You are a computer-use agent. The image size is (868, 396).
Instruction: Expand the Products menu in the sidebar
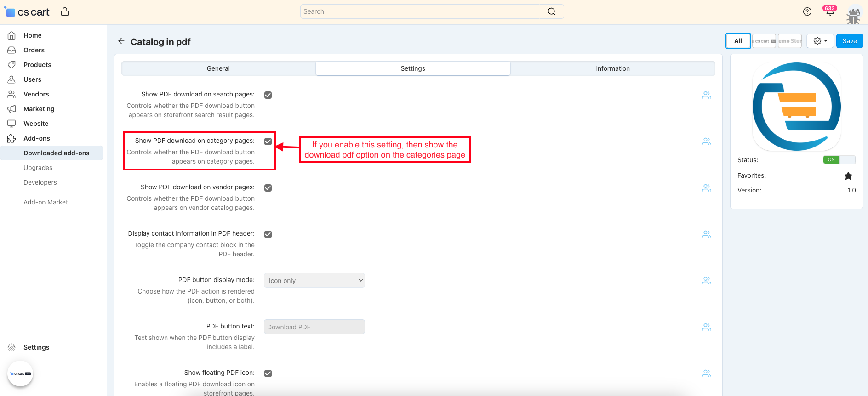tap(37, 65)
